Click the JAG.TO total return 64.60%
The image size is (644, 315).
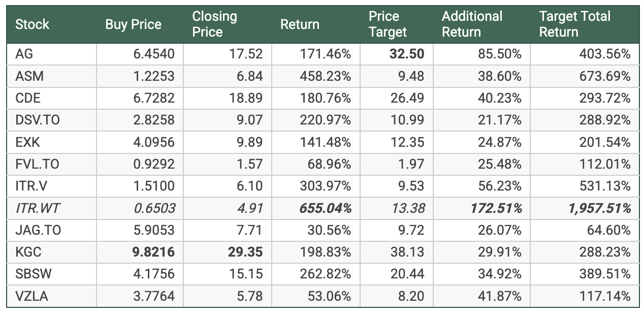pos(611,230)
